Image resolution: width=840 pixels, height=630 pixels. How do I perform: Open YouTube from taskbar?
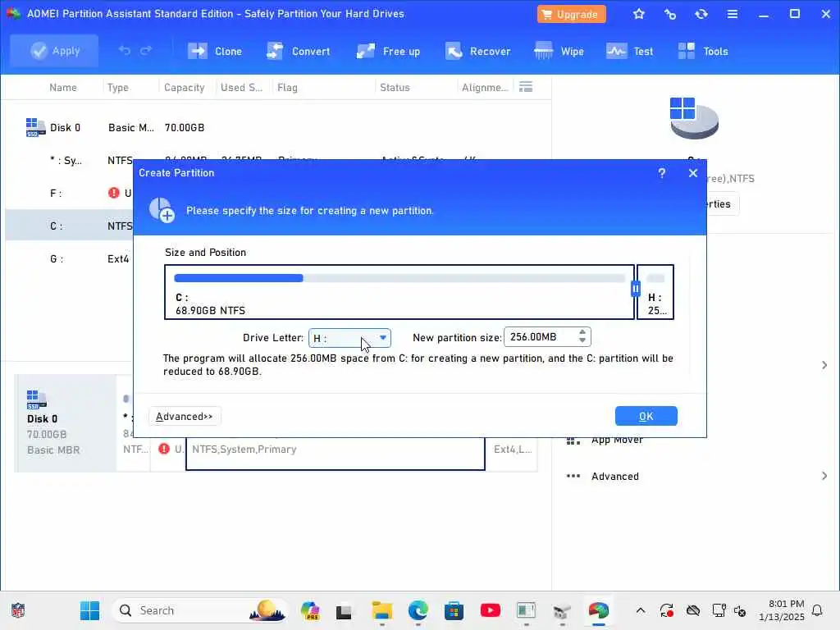(491, 610)
